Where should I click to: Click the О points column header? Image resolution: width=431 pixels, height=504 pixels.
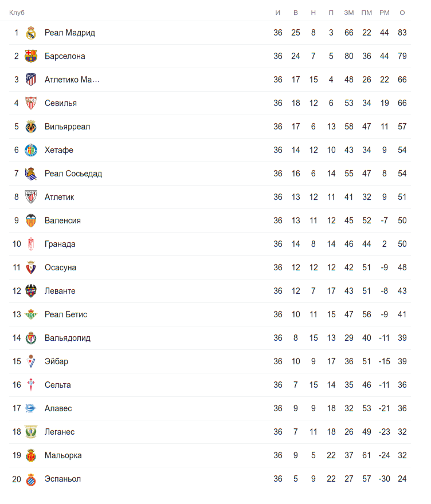coord(402,13)
